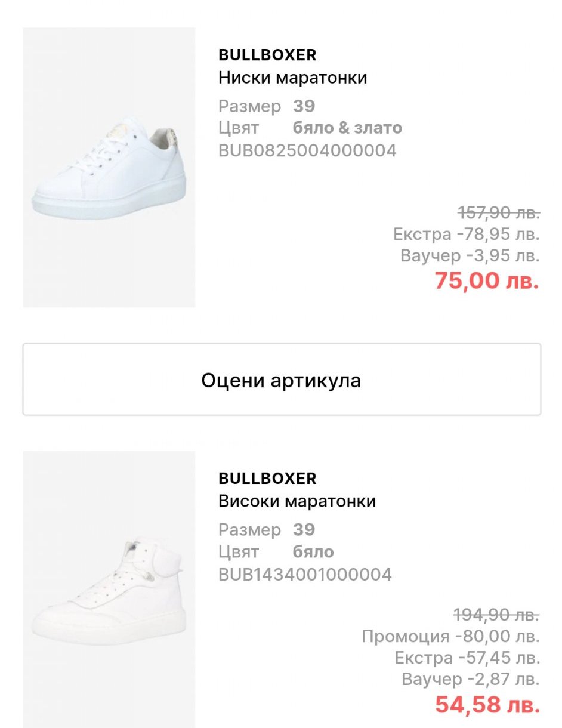Click the "бяло & злато" color value
Screen dimensions: 562x728
tap(347, 128)
